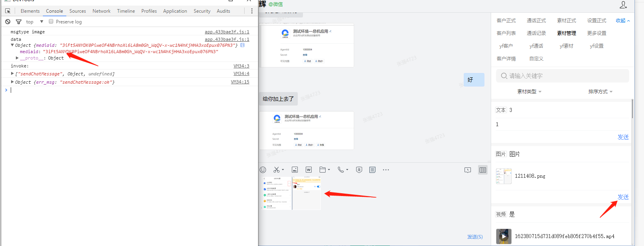
Task: Open the emoji picker in chat toolbar
Action: click(263, 170)
